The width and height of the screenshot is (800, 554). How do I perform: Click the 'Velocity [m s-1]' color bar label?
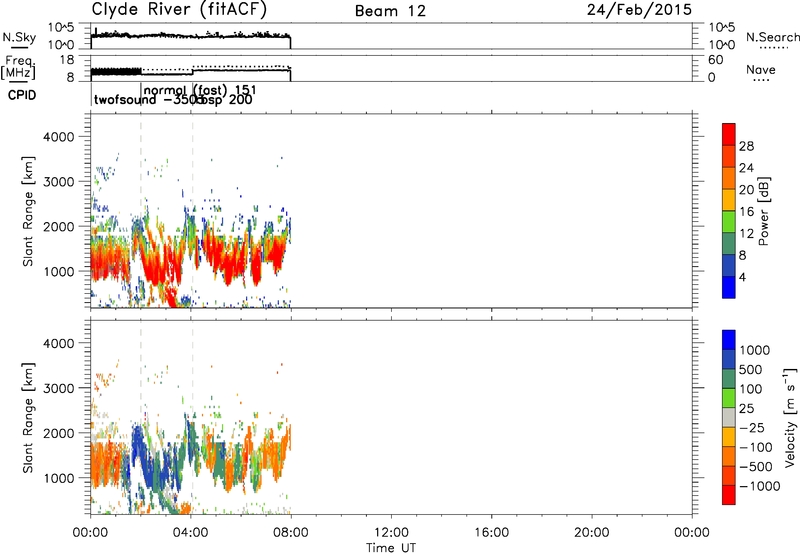click(790, 417)
